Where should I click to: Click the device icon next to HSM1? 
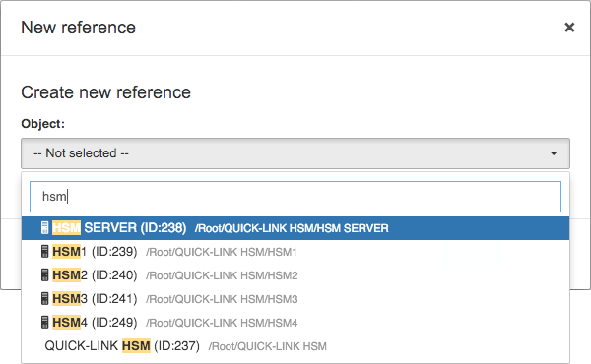click(45, 252)
